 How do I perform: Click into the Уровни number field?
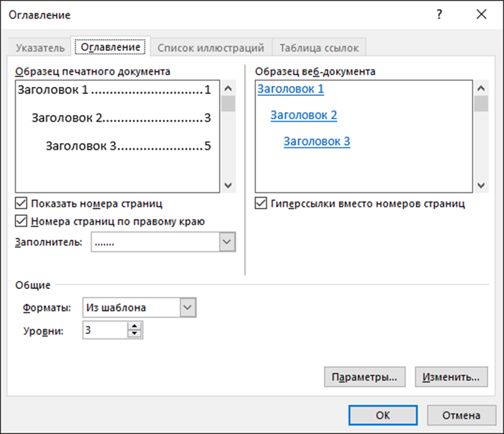pyautogui.click(x=105, y=330)
